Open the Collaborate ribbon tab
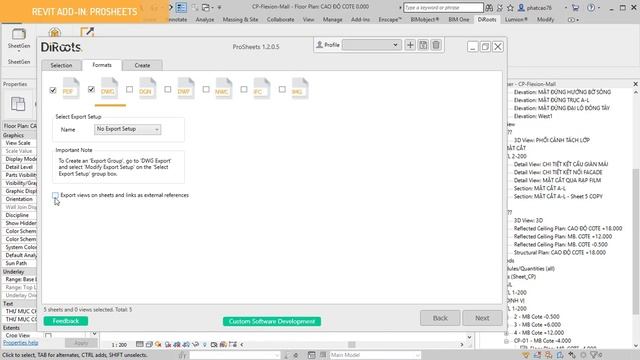 (x=280, y=20)
